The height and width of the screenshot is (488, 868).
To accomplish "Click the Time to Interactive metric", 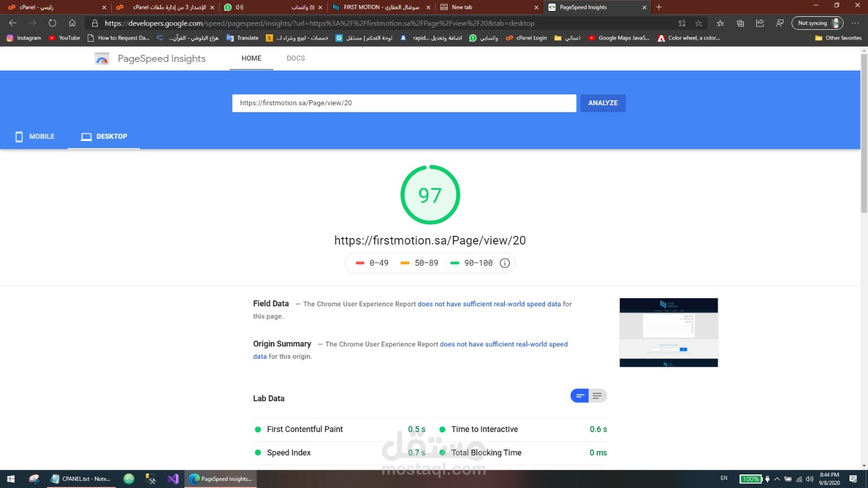I will click(x=523, y=429).
